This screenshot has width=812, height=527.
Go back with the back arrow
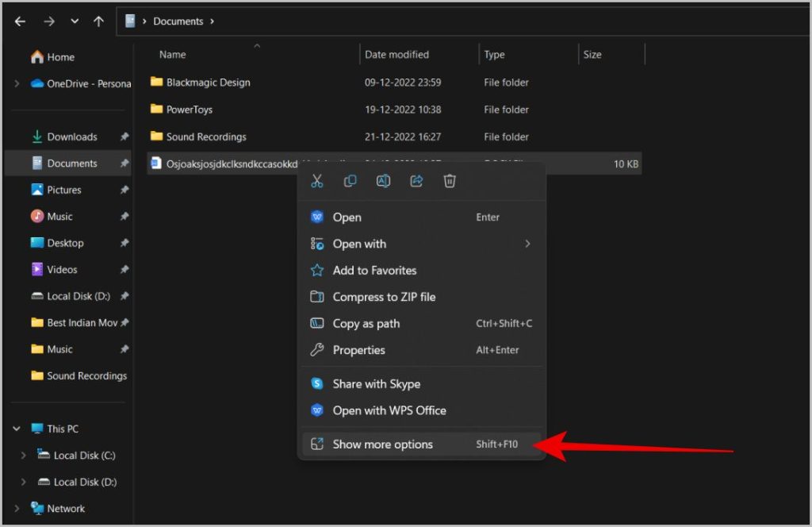pyautogui.click(x=21, y=21)
